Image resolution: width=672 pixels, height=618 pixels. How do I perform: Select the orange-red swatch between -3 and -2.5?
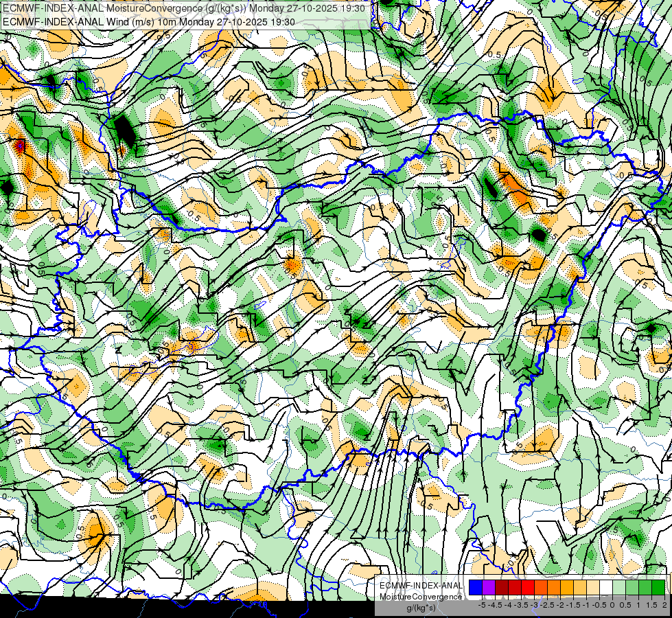(541, 587)
